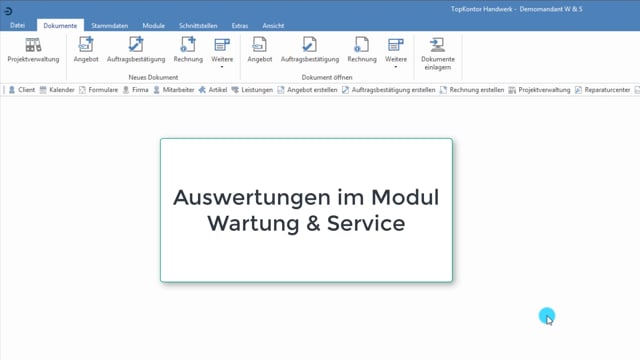Click Client in the quick access bar
The width and height of the screenshot is (640, 360).
click(x=22, y=90)
